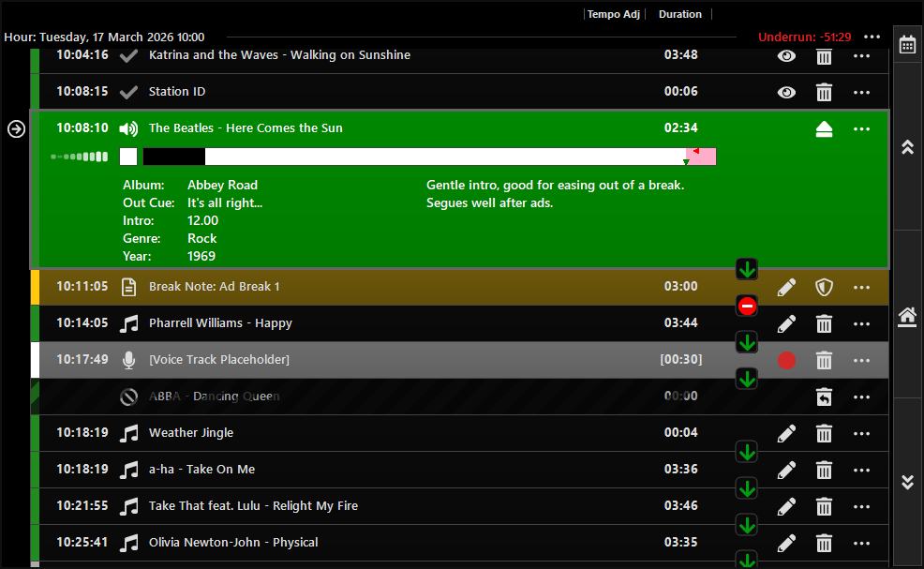Click the Album value Abbey Road

222,185
